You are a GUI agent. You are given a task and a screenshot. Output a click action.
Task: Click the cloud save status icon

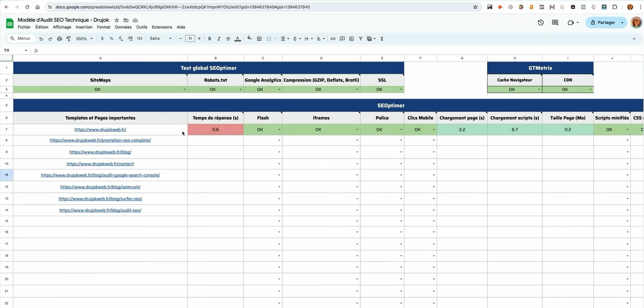(x=135, y=20)
